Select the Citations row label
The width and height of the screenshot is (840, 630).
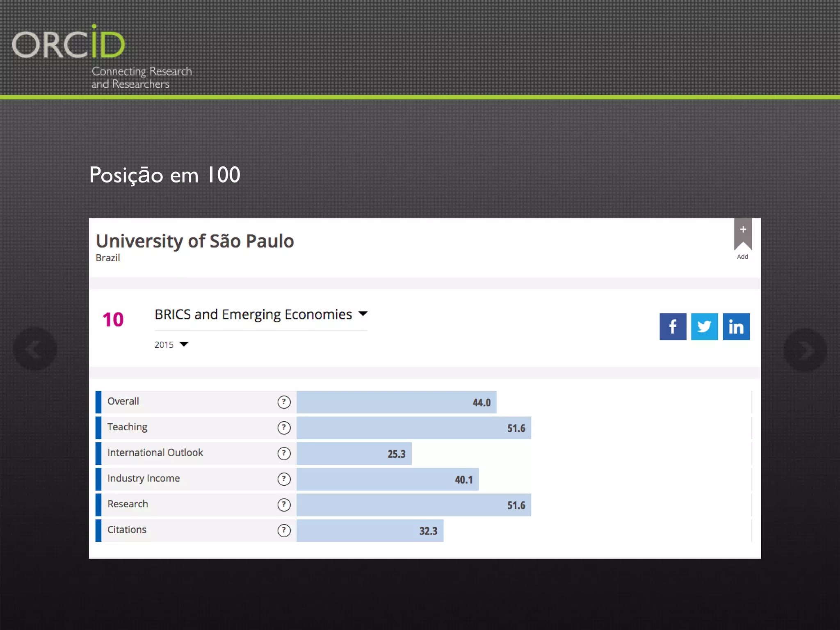click(x=127, y=530)
